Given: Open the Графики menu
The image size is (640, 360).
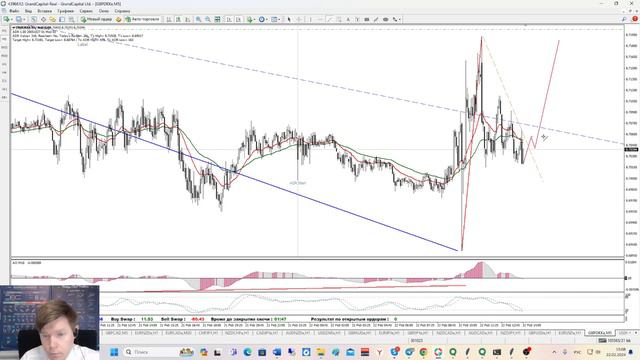Looking at the screenshot, I should (x=65, y=11).
